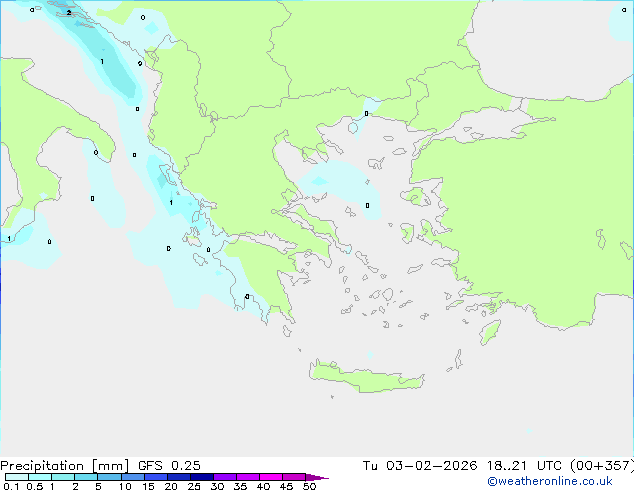Click the legend label '20'
Viewport: 634px width, 490px height.
pos(171,486)
